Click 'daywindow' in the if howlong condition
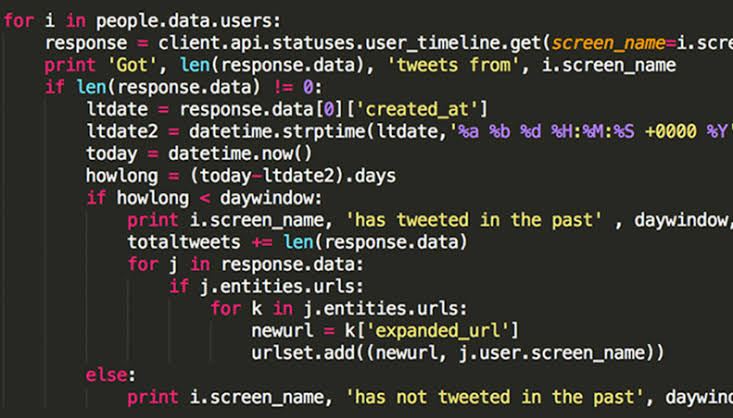The height and width of the screenshot is (418, 733). coord(266,198)
